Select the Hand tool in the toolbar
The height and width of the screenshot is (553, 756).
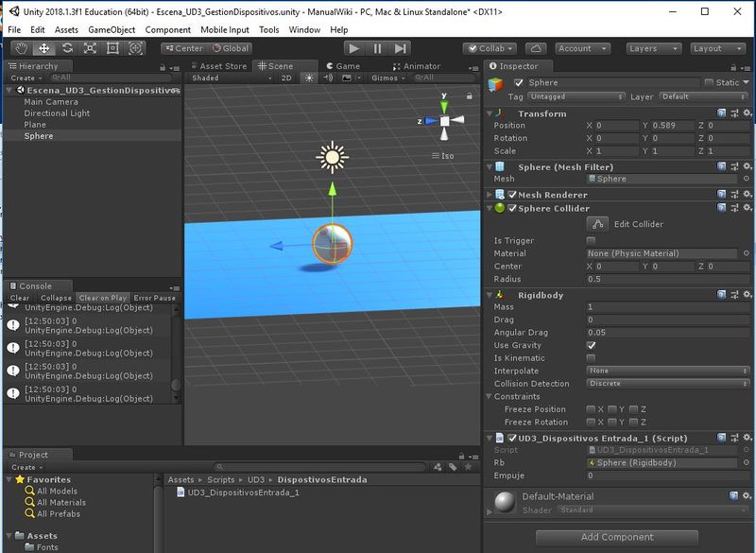[21, 48]
